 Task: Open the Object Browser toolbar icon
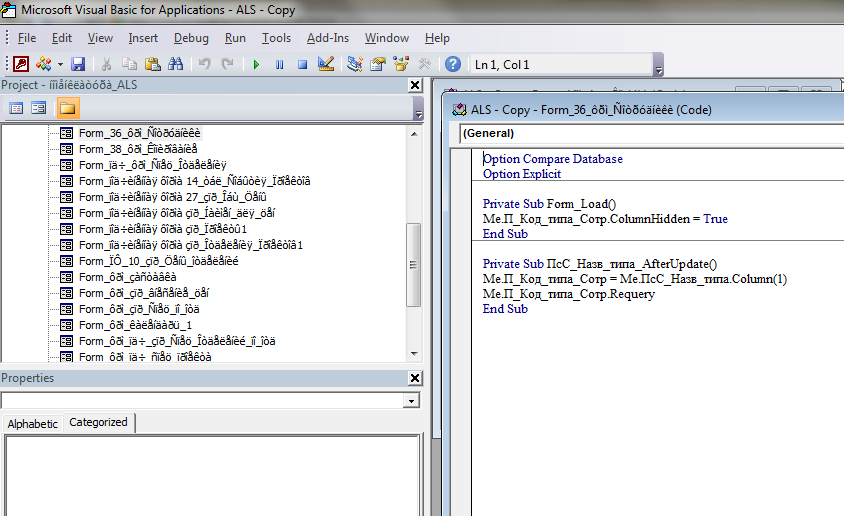(401, 64)
